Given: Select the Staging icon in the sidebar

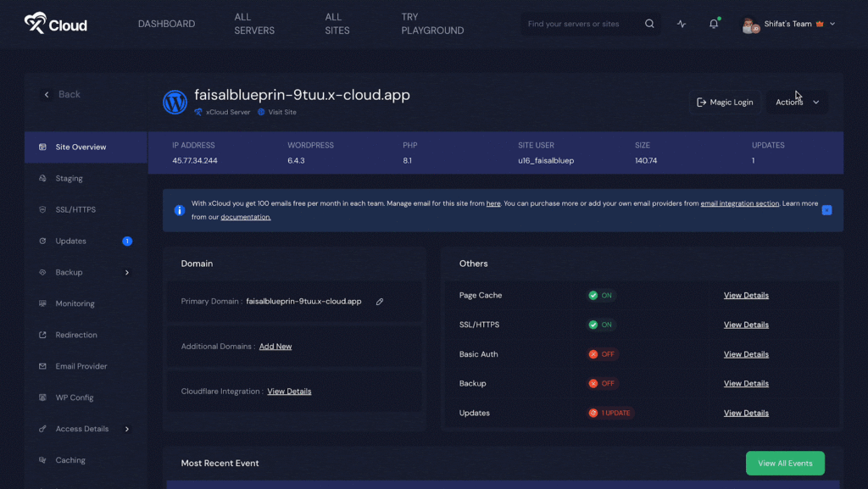Looking at the screenshot, I should pos(41,178).
